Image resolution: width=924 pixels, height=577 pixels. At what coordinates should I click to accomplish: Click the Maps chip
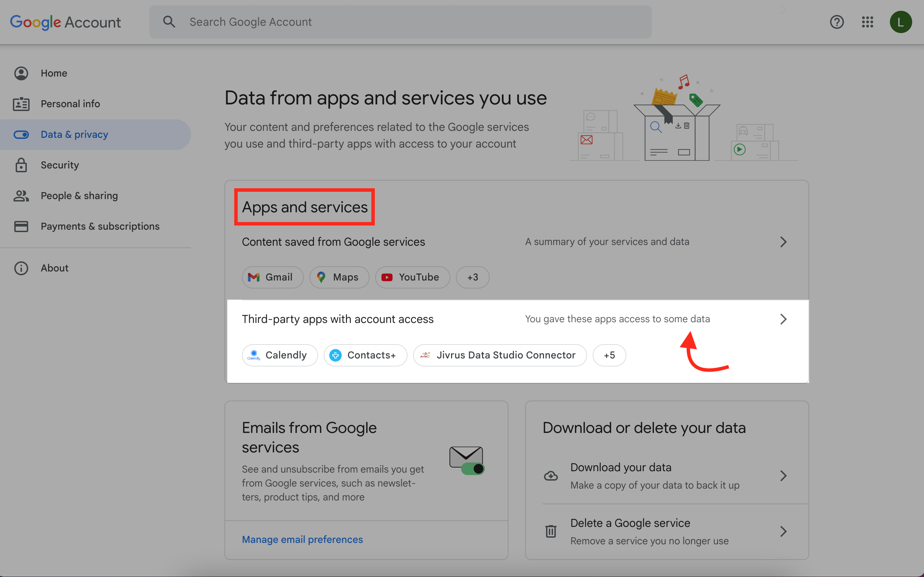(x=339, y=277)
